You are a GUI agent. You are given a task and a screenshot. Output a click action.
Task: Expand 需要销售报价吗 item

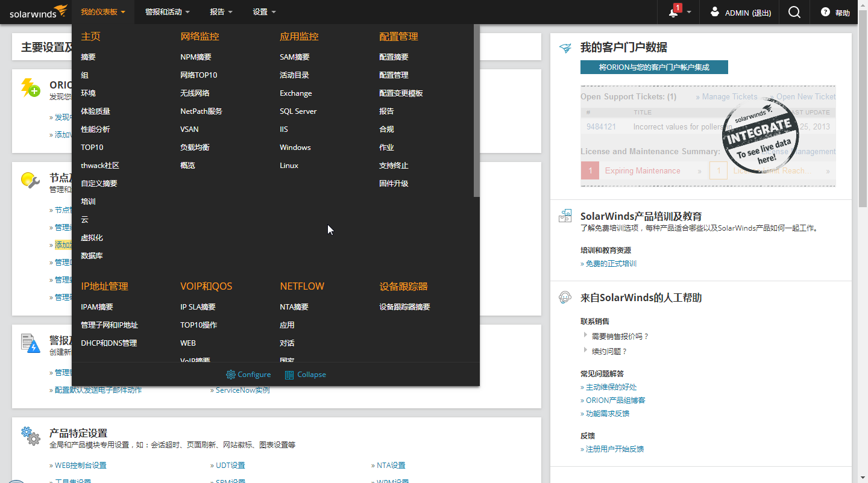point(585,335)
